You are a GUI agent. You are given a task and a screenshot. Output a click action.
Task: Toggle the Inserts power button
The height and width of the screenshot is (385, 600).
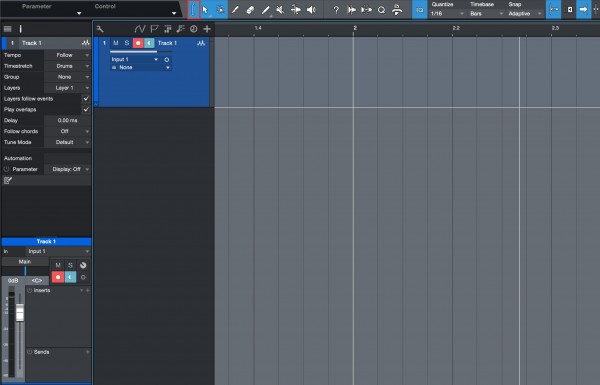click(29, 290)
